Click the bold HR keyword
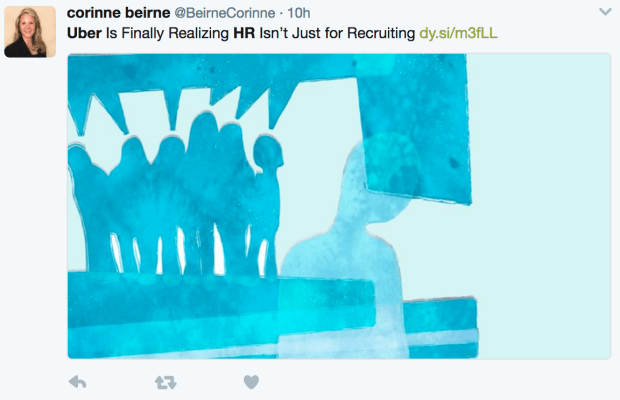This screenshot has height=400, width=620. (x=244, y=33)
